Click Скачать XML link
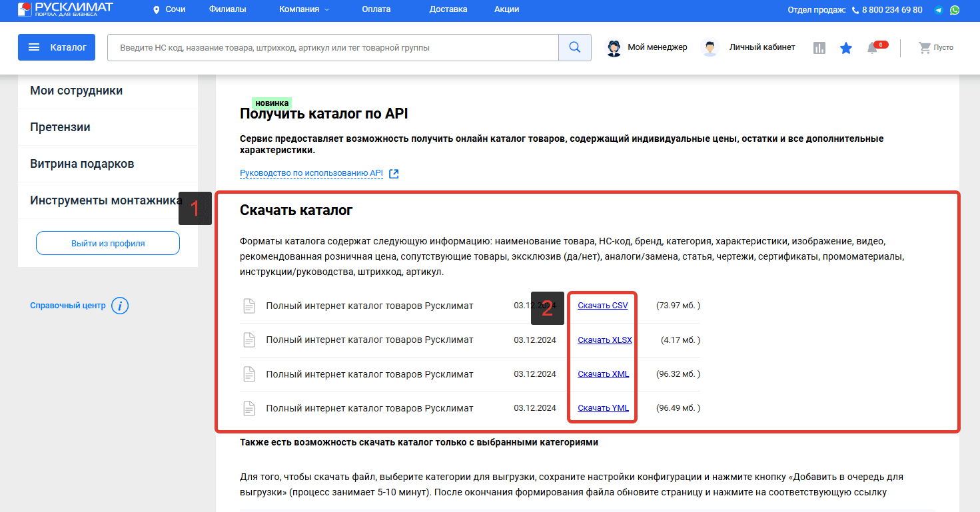 coord(604,374)
